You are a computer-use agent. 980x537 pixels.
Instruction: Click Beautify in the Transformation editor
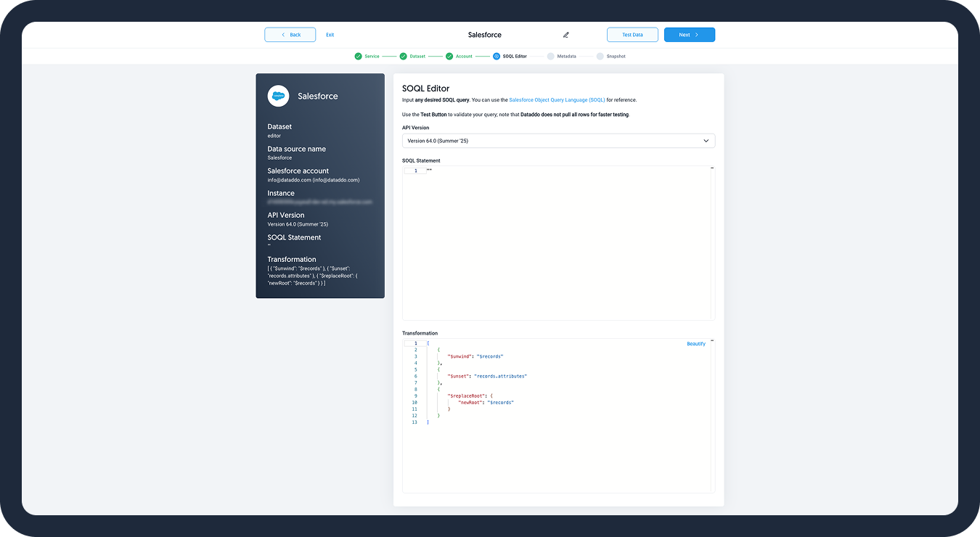696,344
